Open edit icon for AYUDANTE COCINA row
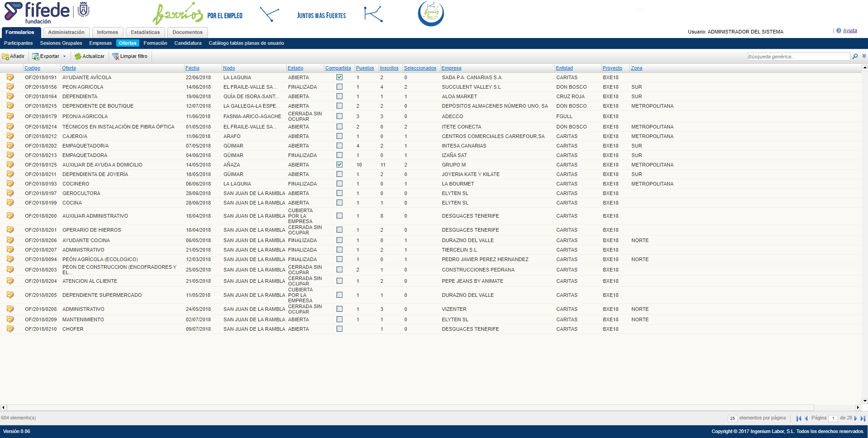The width and height of the screenshot is (868, 438). [x=10, y=240]
